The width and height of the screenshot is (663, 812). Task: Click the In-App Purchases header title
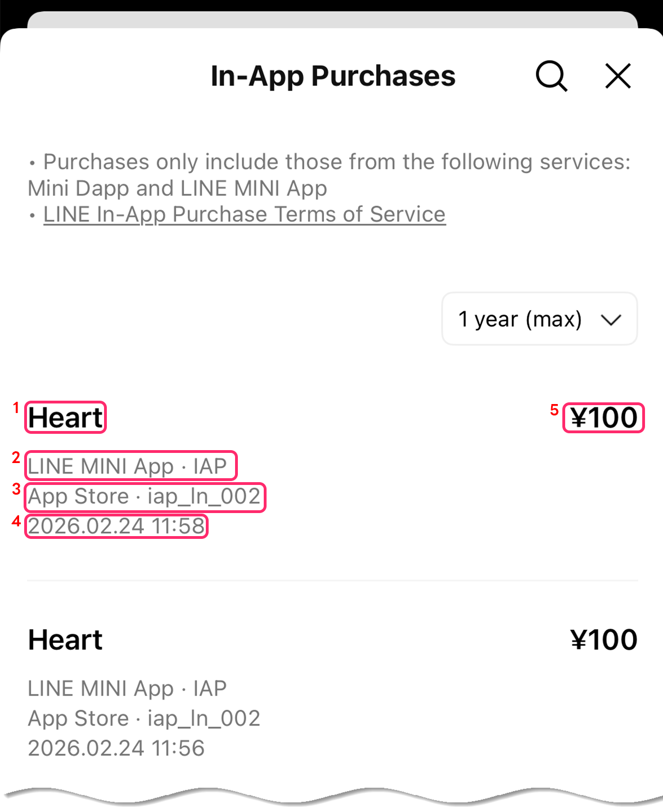(332, 76)
